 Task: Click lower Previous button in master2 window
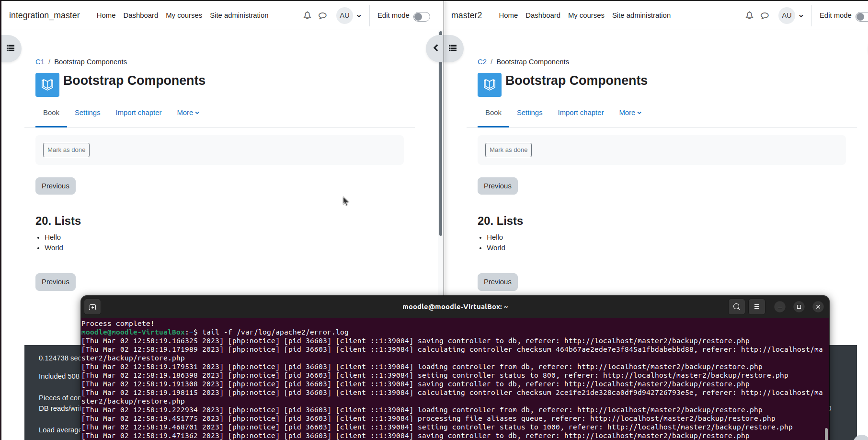tap(498, 282)
